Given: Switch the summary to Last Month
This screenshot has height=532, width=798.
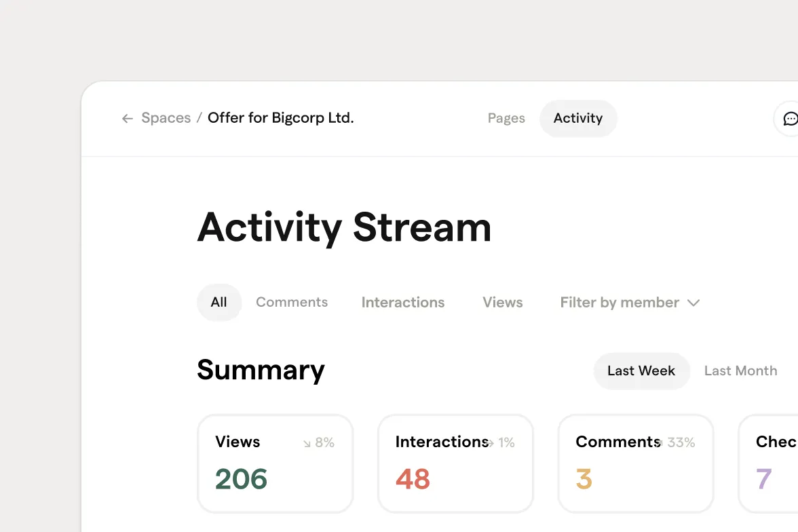Looking at the screenshot, I should 740,370.
